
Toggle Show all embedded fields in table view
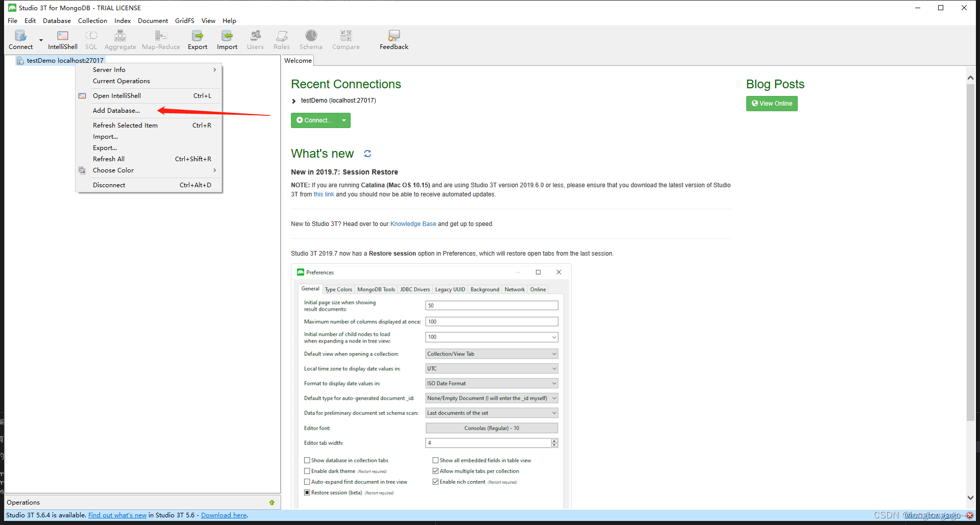[x=435, y=461]
